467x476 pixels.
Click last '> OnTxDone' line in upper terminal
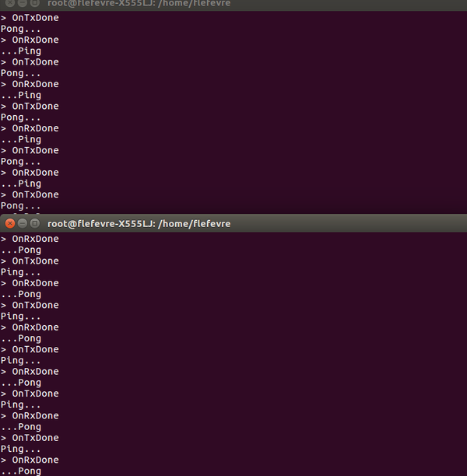[x=30, y=194]
